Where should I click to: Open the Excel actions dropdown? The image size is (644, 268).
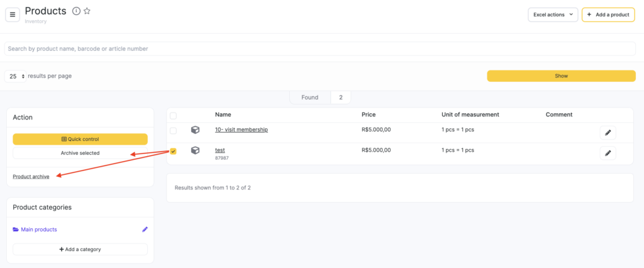click(x=552, y=14)
